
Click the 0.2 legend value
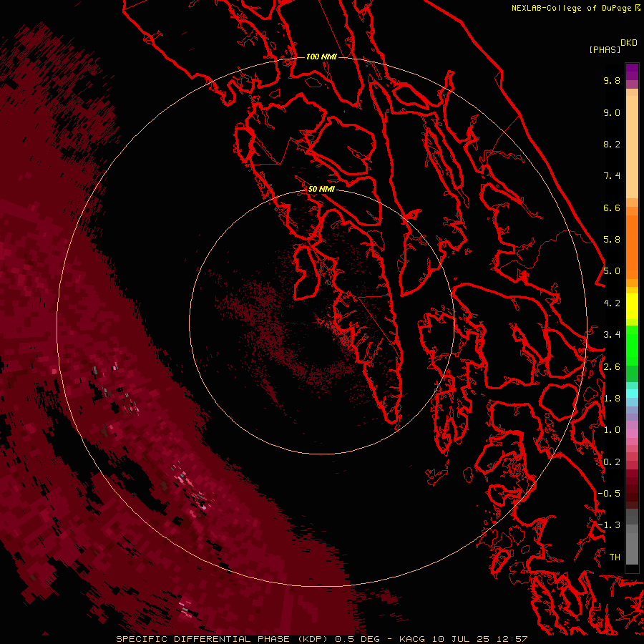[x=612, y=462]
